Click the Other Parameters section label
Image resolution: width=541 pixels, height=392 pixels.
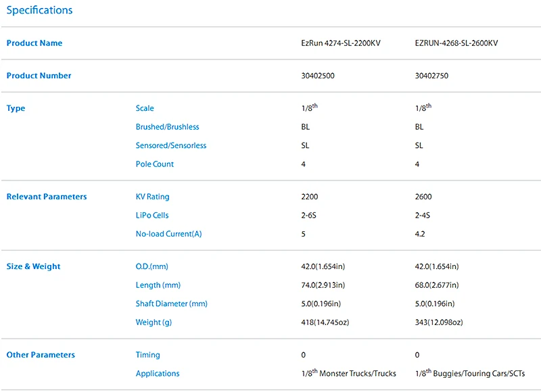[41, 355]
